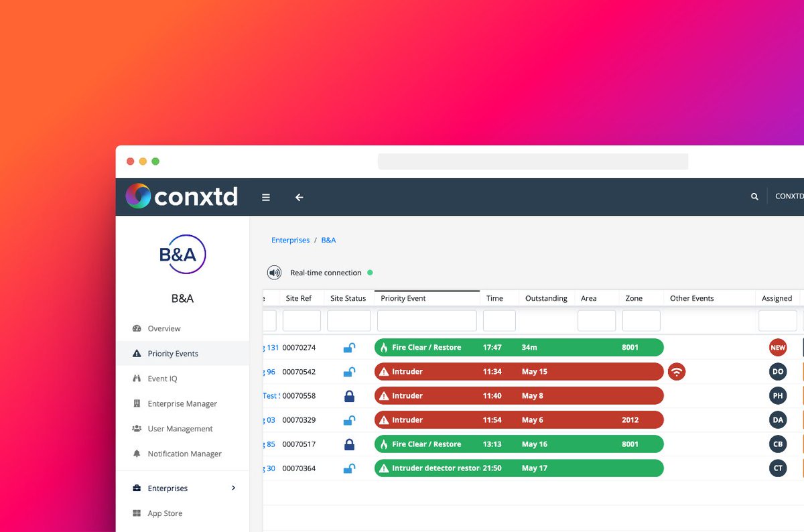Toggle the real-time connection speaker mute
This screenshot has height=532, width=804.
[274, 272]
